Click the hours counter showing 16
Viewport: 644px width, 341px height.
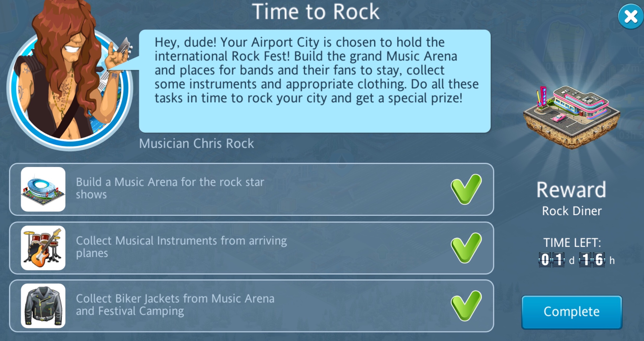[x=592, y=260]
